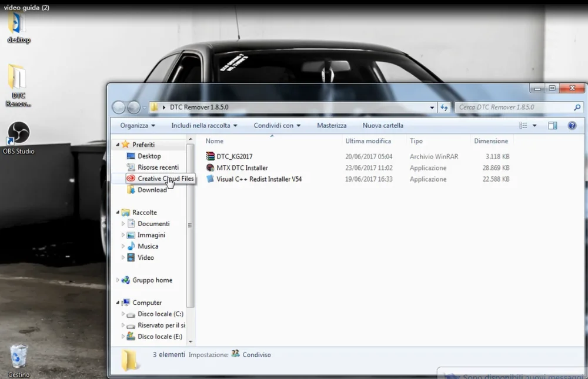The width and height of the screenshot is (588, 379).
Task: Expand the Musica library node
Action: pos(123,246)
